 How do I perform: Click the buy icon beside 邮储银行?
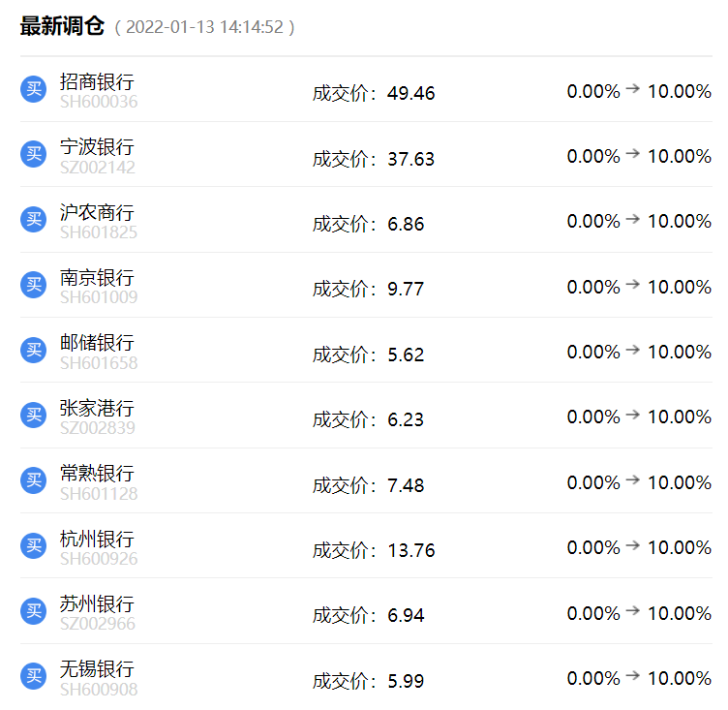(x=34, y=350)
